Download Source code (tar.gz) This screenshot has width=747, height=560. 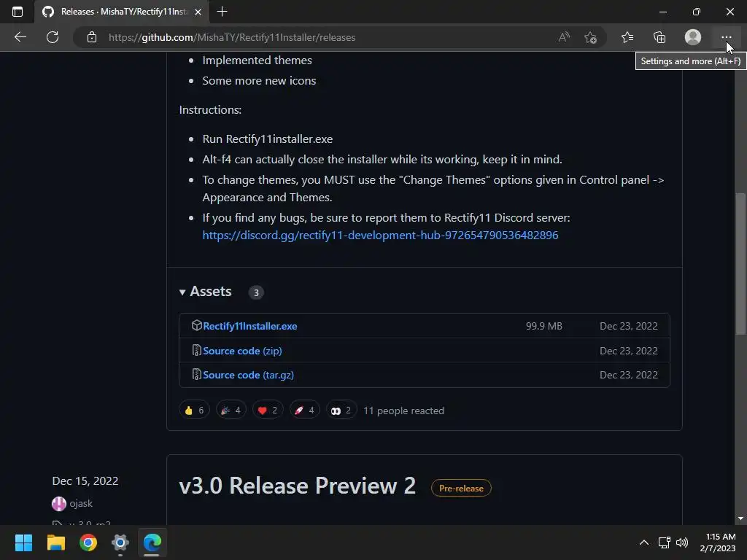248,376
